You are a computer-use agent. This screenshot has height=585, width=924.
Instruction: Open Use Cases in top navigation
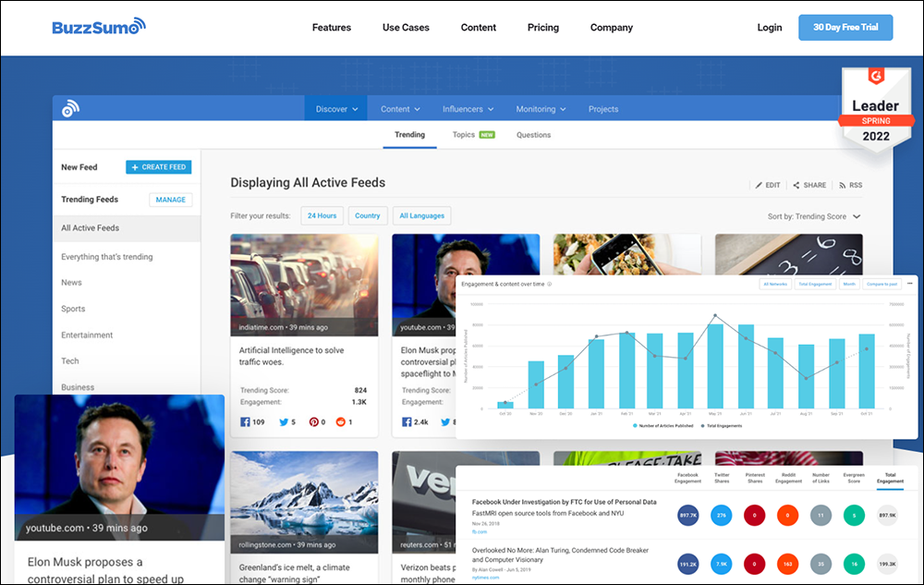tap(406, 27)
